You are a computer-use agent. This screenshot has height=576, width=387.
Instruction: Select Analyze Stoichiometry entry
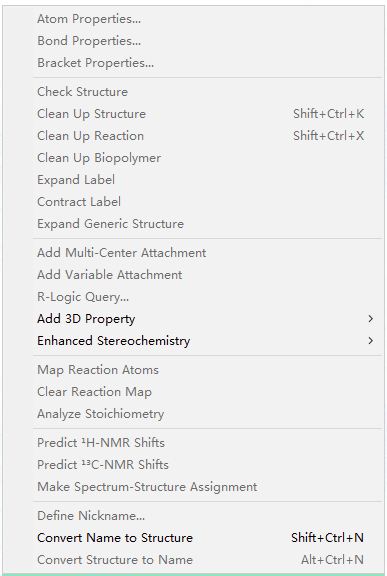point(207,414)
